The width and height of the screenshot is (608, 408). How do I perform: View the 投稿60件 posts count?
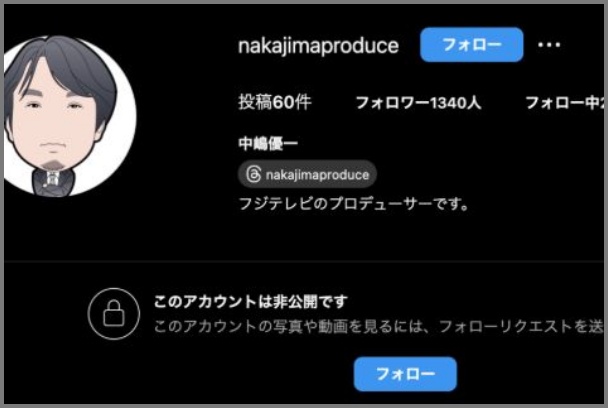(275, 102)
